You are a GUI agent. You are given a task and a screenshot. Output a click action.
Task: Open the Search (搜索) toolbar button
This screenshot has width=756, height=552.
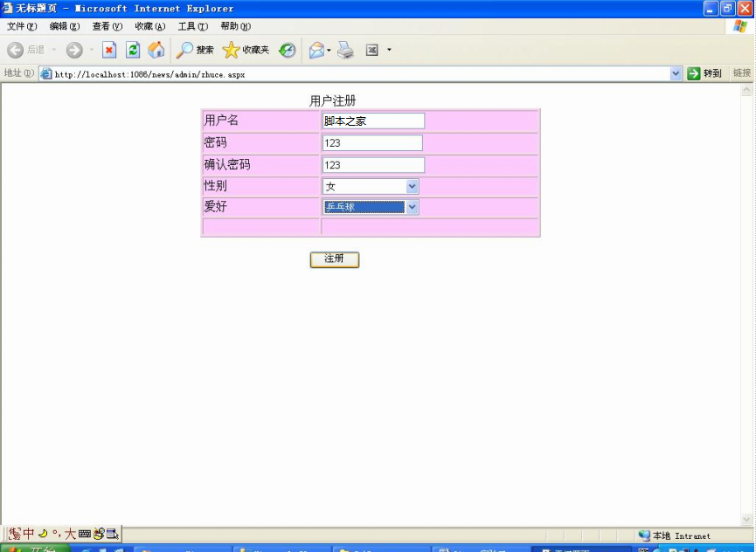pos(195,50)
